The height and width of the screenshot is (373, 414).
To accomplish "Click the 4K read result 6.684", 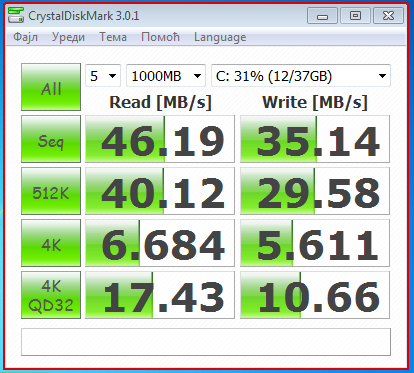I will point(160,243).
